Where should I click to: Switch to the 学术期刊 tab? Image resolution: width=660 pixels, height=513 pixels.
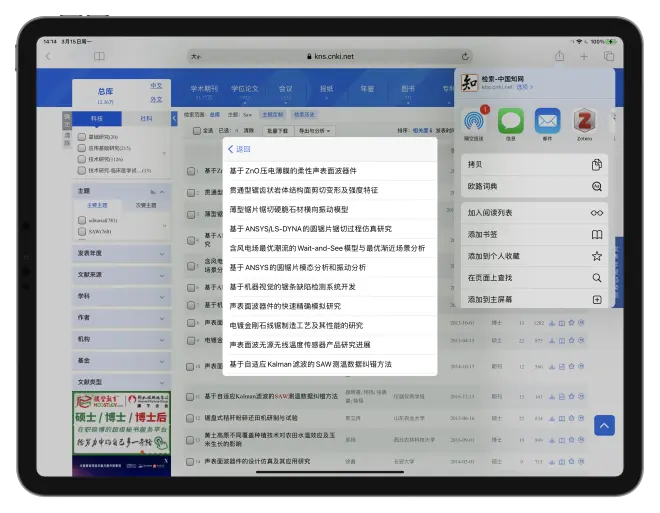(x=204, y=89)
